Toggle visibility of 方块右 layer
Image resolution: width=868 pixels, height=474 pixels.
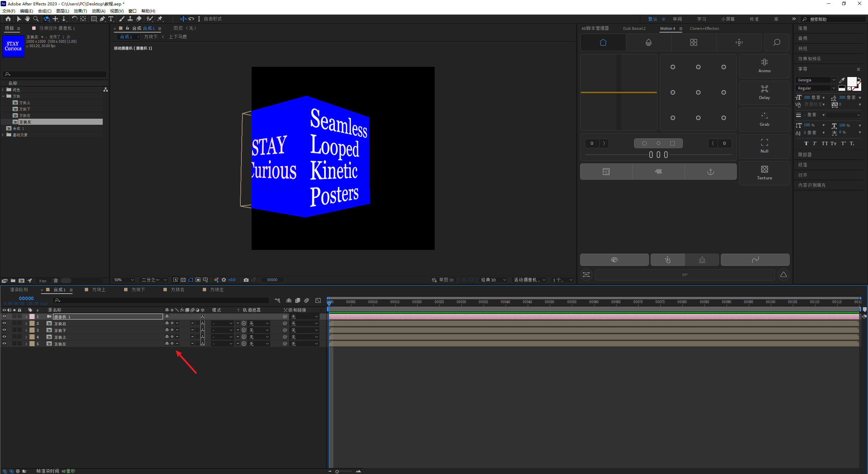point(4,323)
